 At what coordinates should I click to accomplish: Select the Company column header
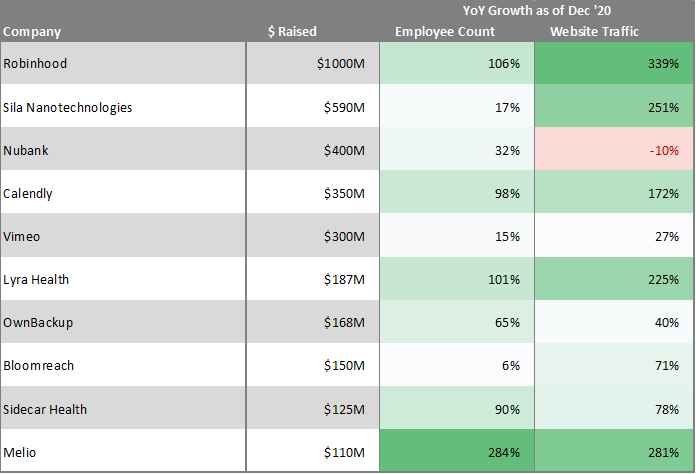(x=32, y=32)
